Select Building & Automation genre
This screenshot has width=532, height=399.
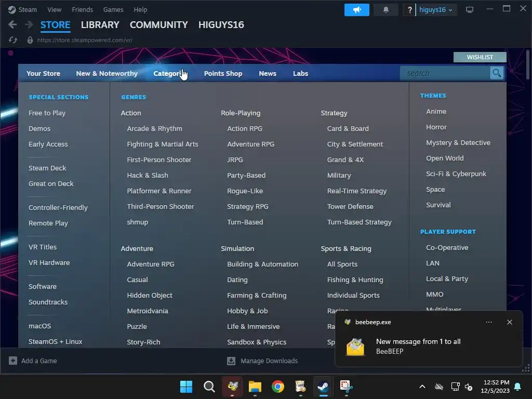point(262,264)
